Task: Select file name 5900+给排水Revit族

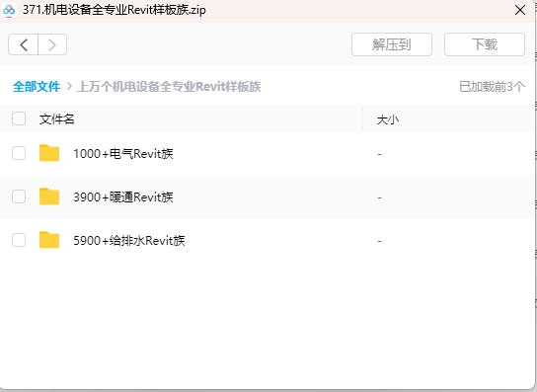Action: 129,241
